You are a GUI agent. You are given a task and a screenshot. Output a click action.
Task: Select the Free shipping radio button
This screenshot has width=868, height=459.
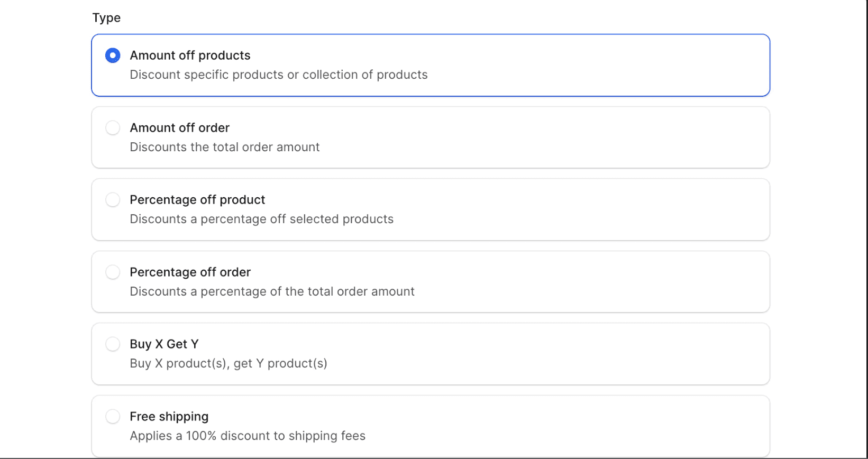(x=113, y=417)
